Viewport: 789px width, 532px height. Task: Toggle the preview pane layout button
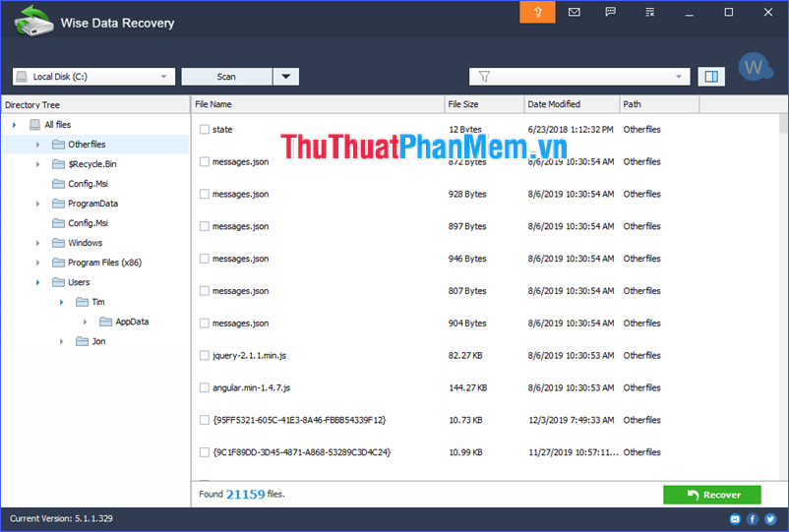(x=711, y=77)
